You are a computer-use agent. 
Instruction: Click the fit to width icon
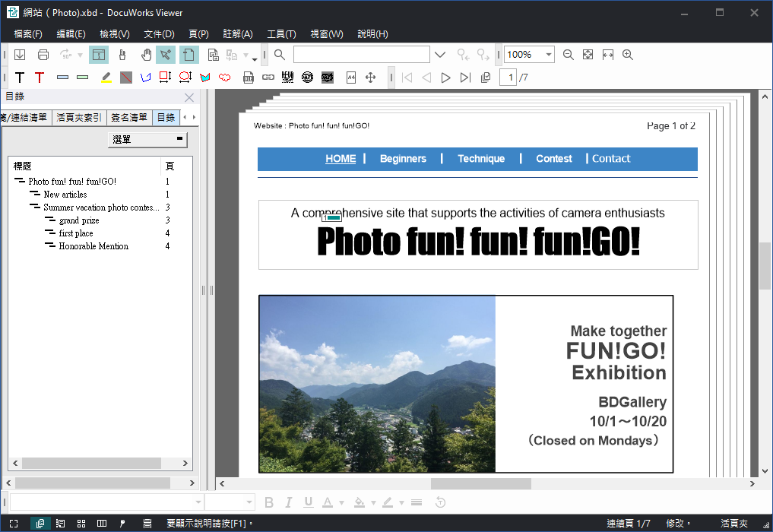point(607,55)
